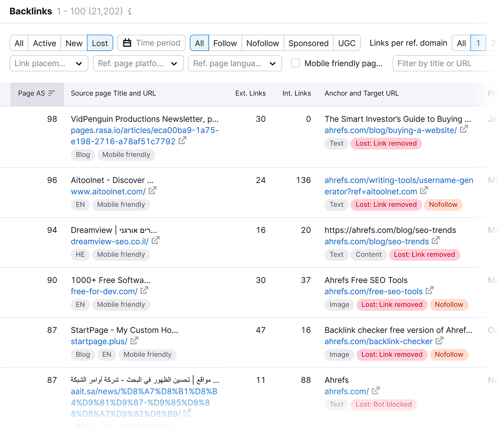Open external icon beside ahrefs.com/ target
The image size is (504, 439).
(376, 391)
